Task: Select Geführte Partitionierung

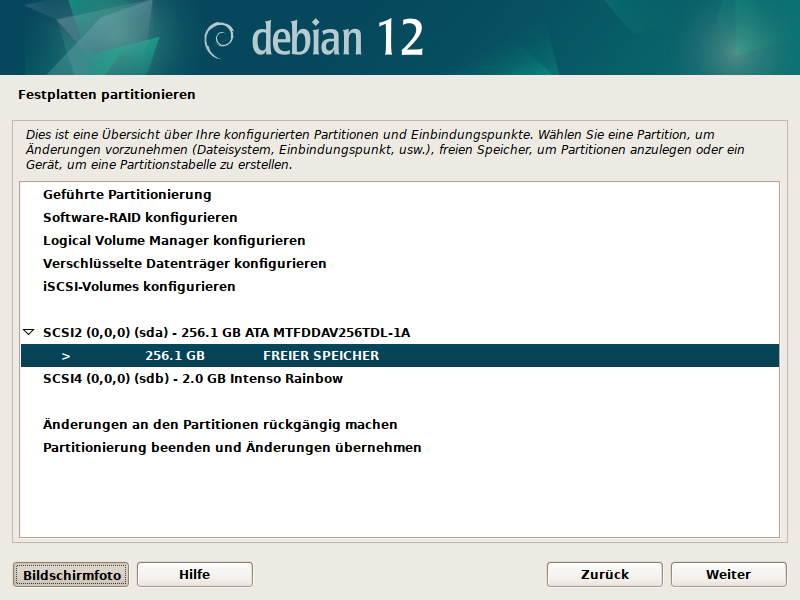Action: click(127, 195)
